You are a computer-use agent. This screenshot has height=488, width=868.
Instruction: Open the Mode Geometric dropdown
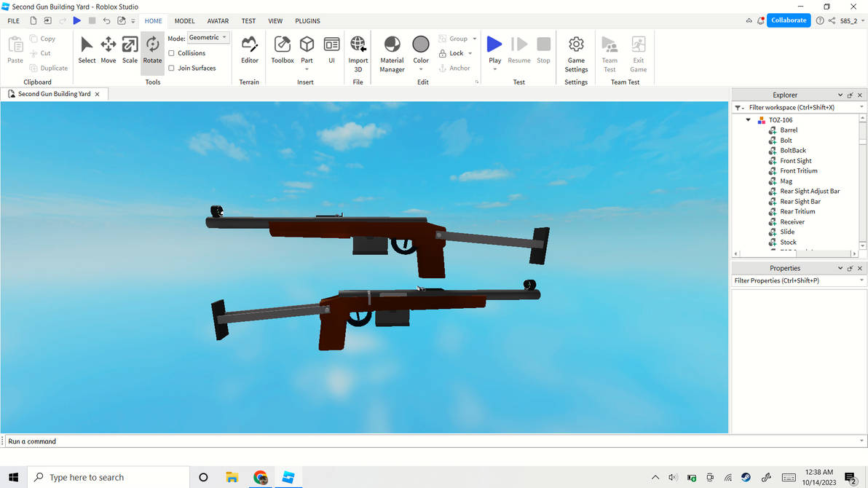coord(208,37)
